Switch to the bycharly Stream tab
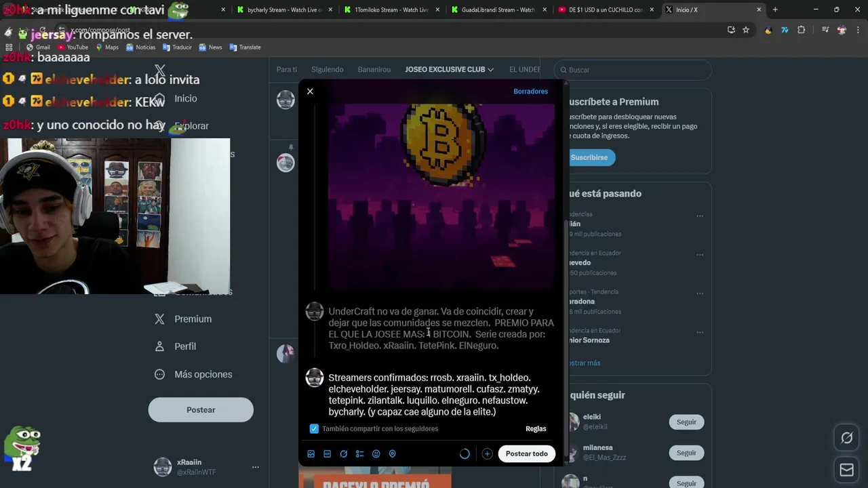 click(x=283, y=10)
